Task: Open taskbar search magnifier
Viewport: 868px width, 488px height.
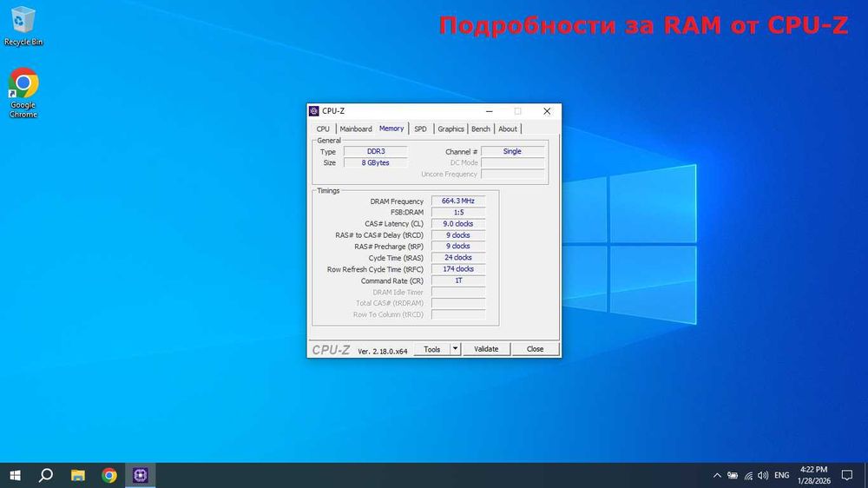Action: pos(46,475)
